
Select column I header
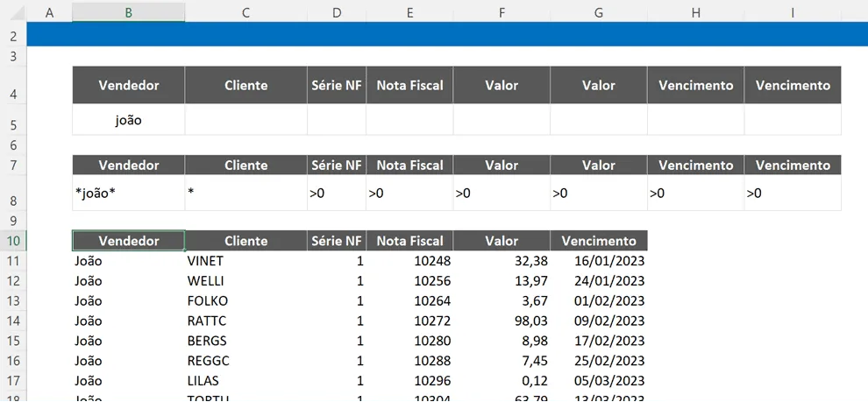tap(793, 12)
